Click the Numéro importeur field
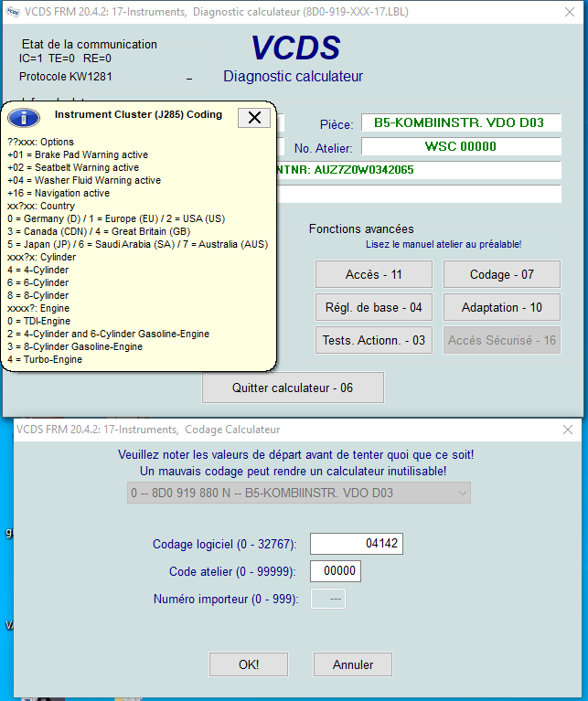 (328, 599)
